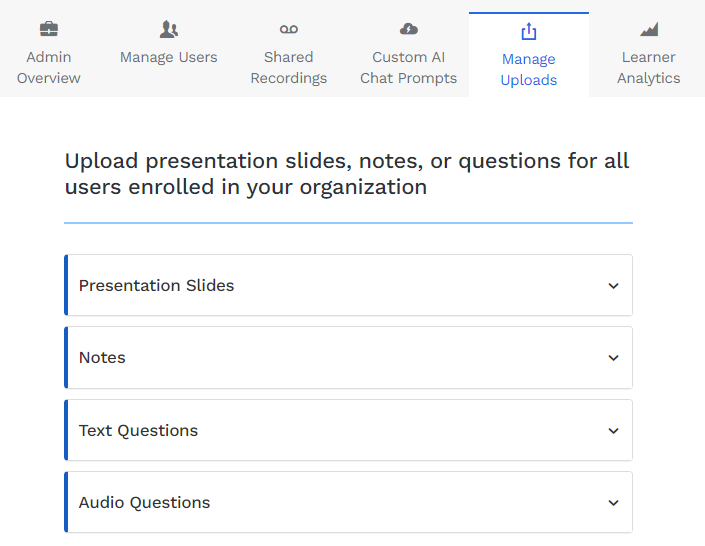Click the Manage Uploads share icon
Viewport: 705px width, 546px height.
pos(529,31)
